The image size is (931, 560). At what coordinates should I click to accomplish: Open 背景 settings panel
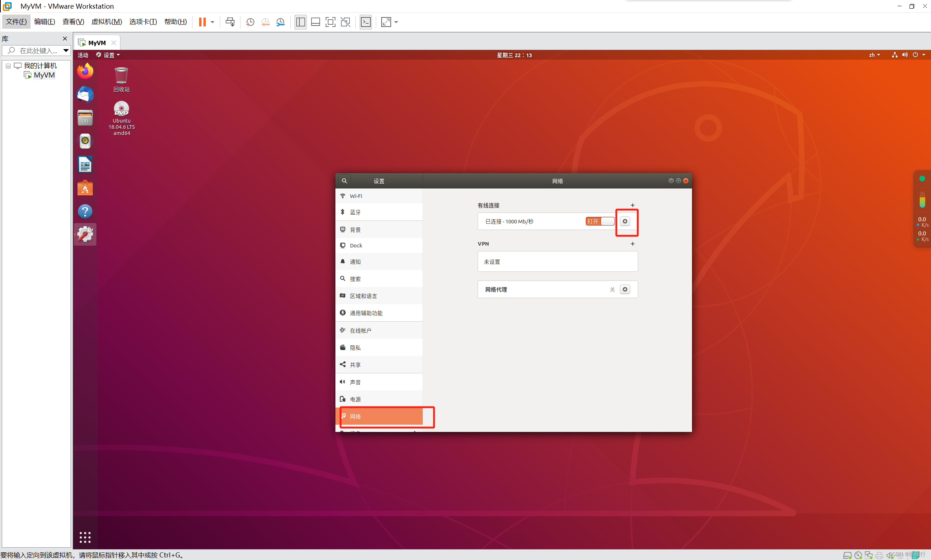(379, 230)
